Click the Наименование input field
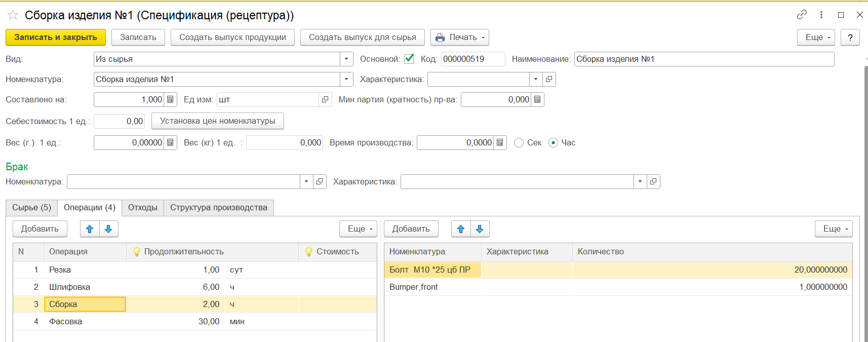Image resolution: width=868 pixels, height=342 pixels. click(x=703, y=59)
